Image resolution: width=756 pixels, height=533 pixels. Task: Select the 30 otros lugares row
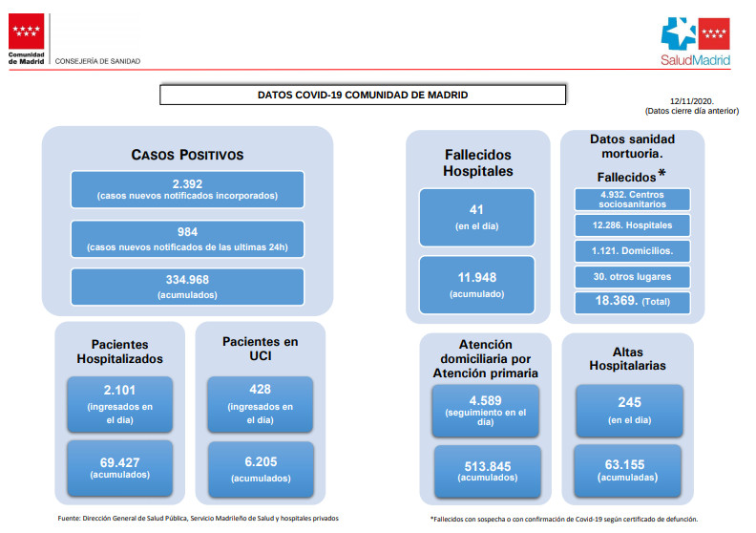coord(632,277)
